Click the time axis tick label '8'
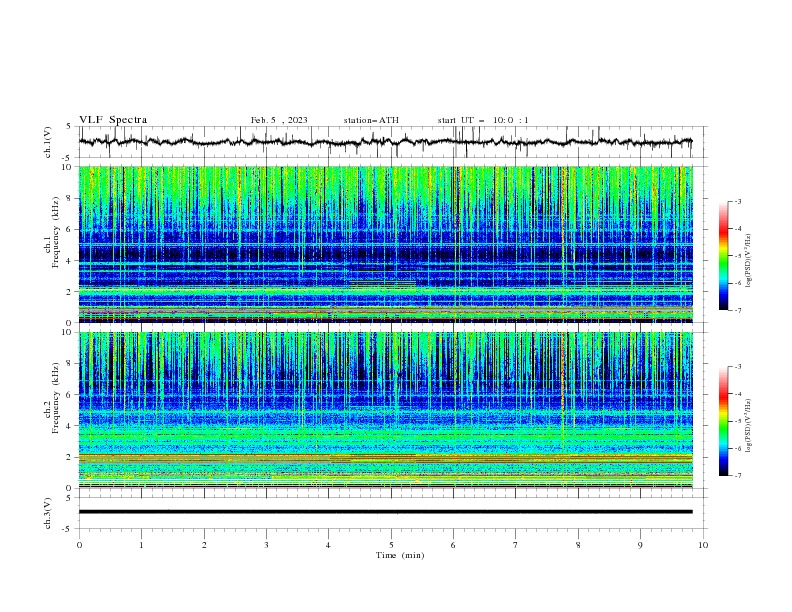Image resolution: width=792 pixels, height=612 pixels. (578, 545)
